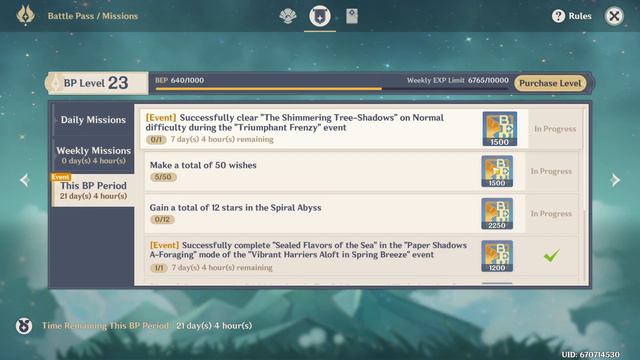Select 'Gain a total of 12 stars' mission text

point(235,208)
